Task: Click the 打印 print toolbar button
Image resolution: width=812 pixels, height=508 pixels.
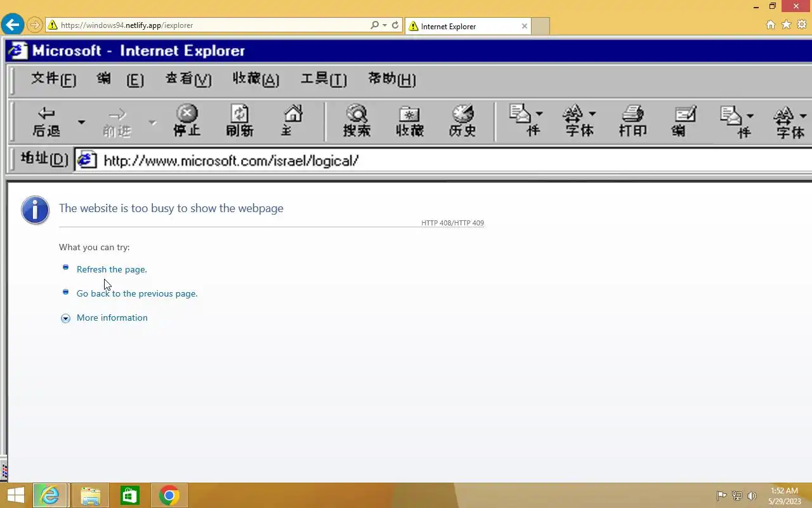Action: (632, 121)
